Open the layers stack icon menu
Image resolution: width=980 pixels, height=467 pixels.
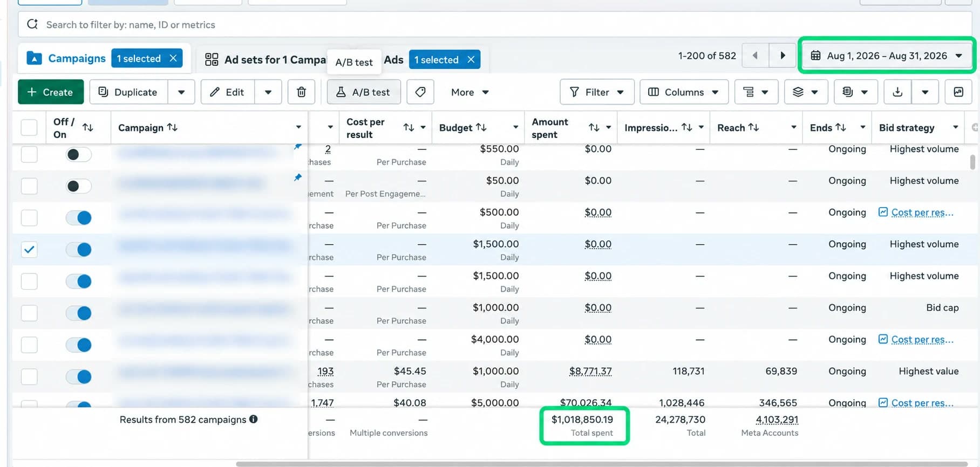click(806, 92)
